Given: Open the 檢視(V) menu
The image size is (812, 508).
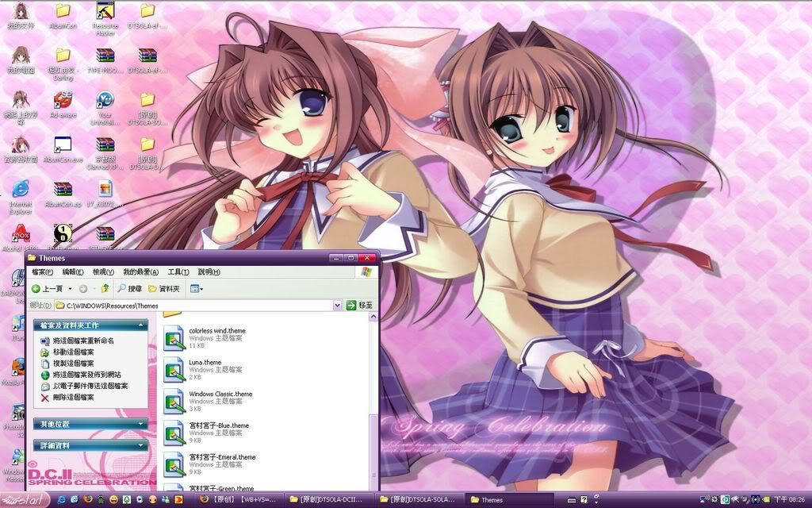Looking at the screenshot, I should (x=103, y=272).
